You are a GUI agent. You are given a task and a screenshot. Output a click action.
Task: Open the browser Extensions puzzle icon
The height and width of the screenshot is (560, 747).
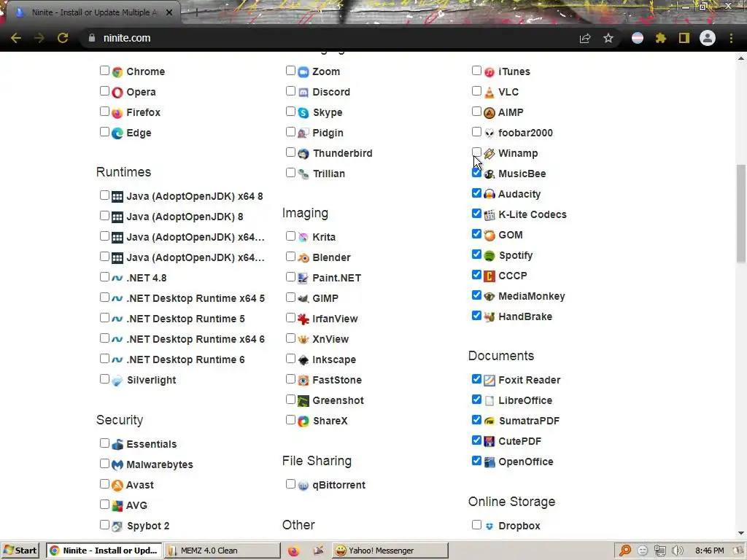tap(661, 38)
